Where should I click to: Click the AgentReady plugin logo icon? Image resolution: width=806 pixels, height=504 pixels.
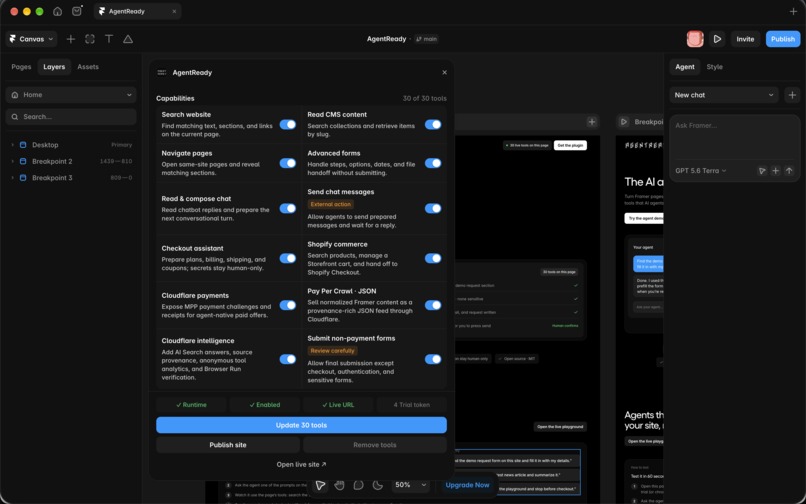(162, 73)
